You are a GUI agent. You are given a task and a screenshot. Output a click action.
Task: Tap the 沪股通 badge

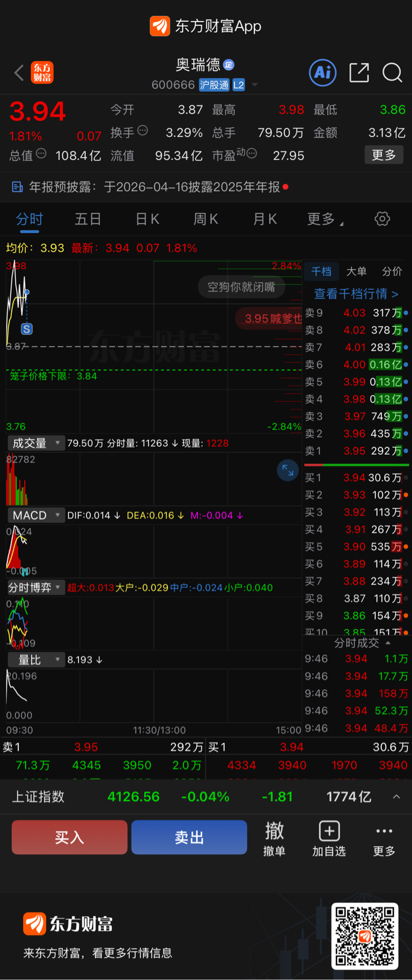tap(214, 85)
